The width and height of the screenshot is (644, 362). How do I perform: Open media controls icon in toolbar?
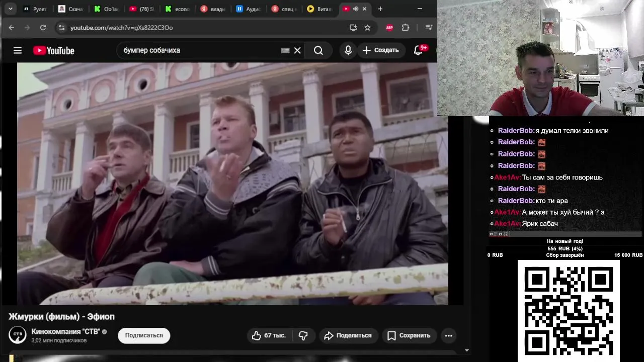click(429, 28)
